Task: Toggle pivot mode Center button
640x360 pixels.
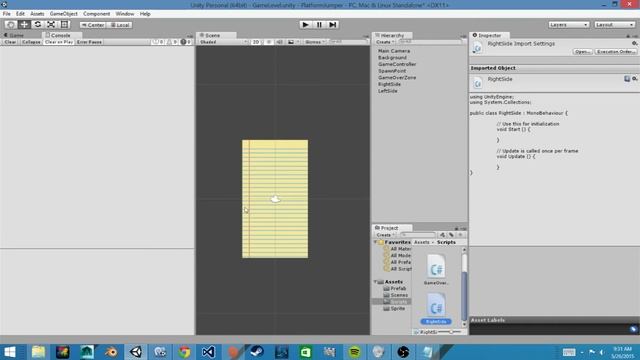Action: click(x=93, y=25)
